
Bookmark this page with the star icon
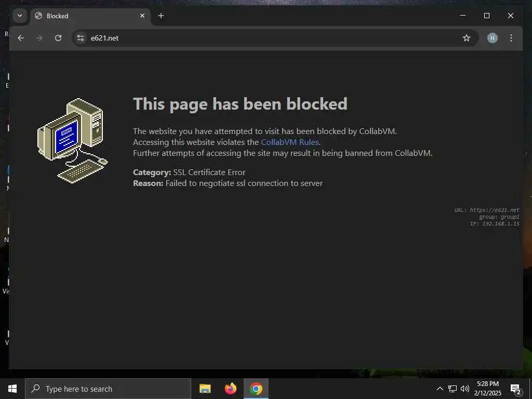tap(467, 38)
